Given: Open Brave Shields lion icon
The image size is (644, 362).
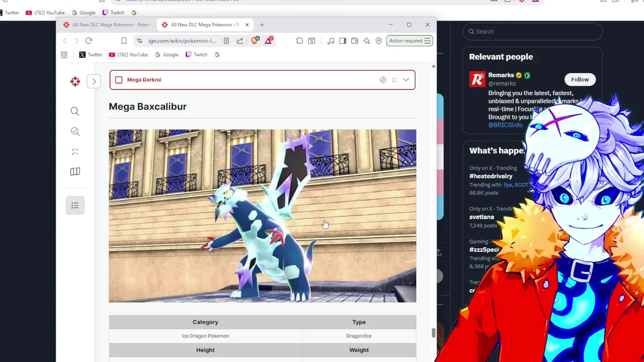Looking at the screenshot, I should 255,41.
